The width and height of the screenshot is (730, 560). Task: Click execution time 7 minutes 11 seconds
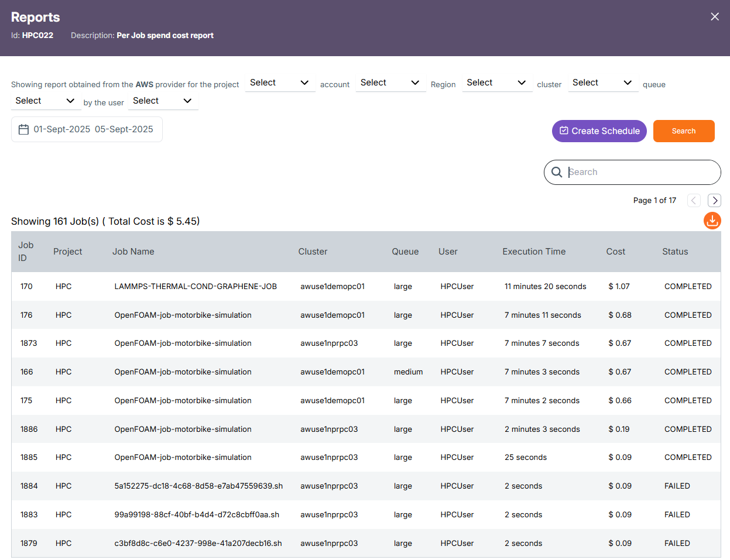pos(543,315)
